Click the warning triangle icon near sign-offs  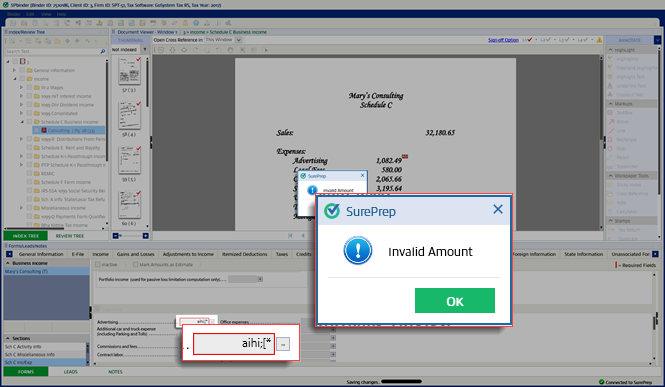click(599, 40)
